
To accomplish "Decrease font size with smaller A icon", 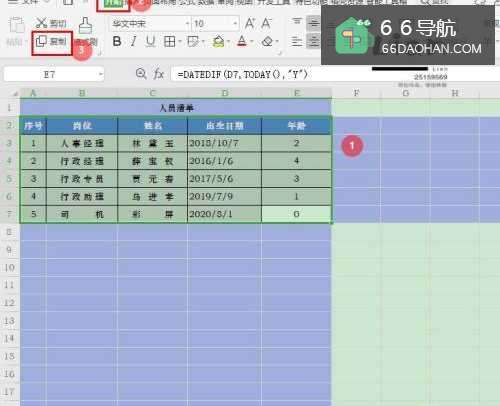I will click(x=266, y=23).
